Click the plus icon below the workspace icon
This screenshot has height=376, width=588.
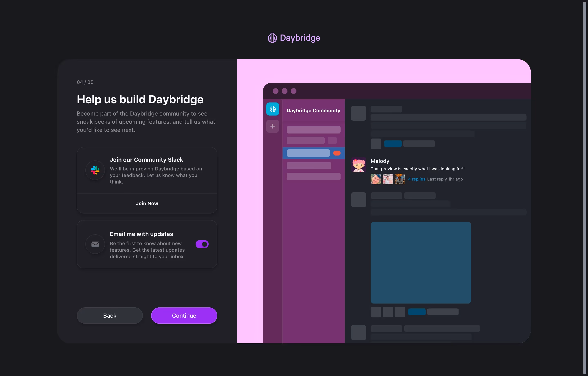[x=273, y=126]
